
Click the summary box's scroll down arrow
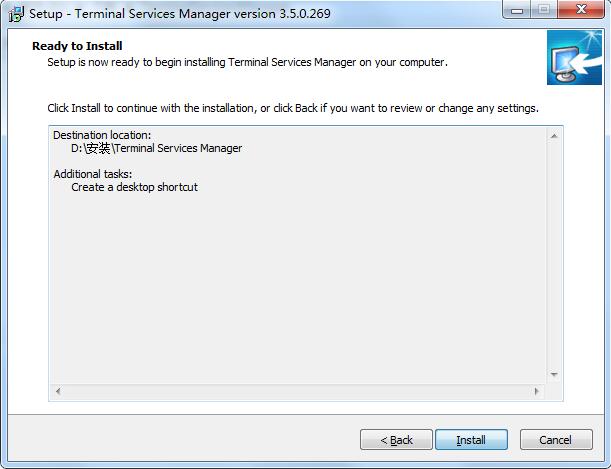click(x=555, y=374)
